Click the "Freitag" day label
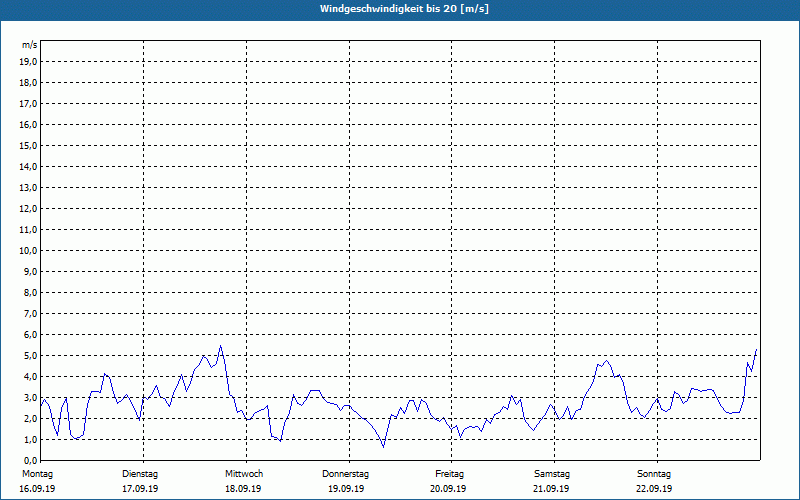 coord(449,474)
